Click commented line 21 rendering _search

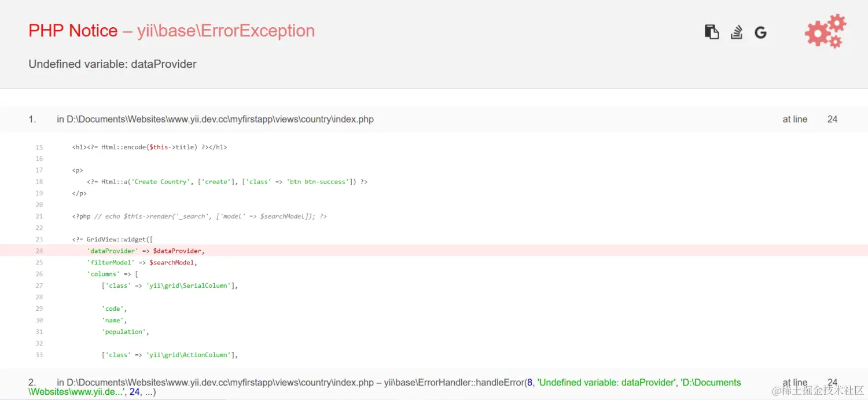click(x=200, y=216)
